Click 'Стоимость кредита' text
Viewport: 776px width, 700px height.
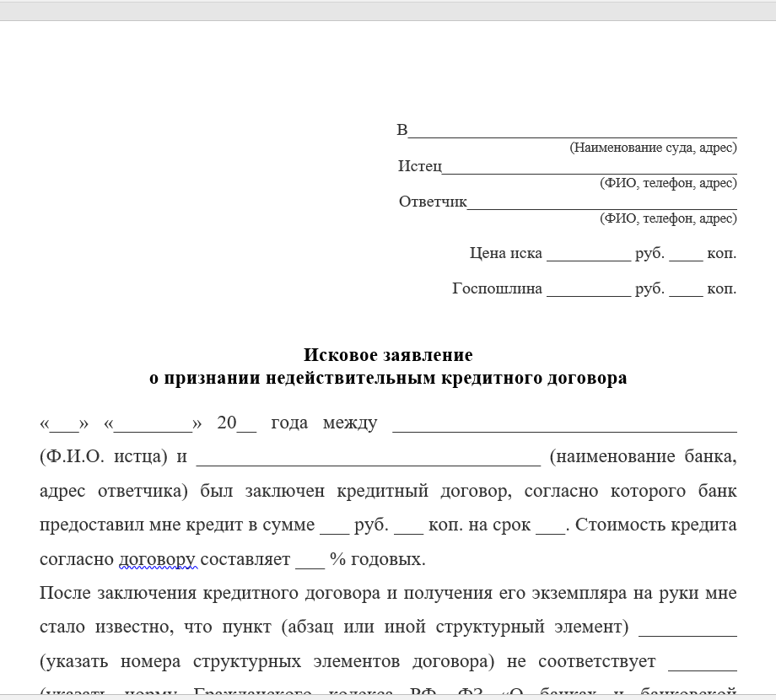[655, 525]
